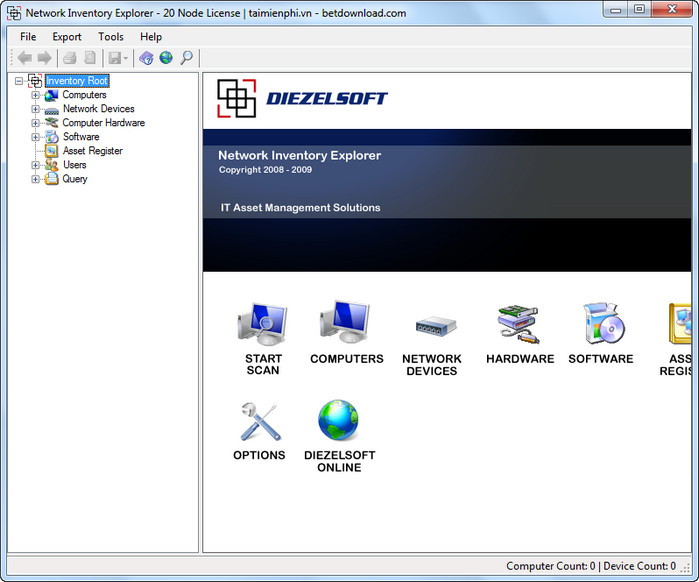699x582 pixels.
Task: Click the magnifier search toolbar icon
Action: point(186,58)
